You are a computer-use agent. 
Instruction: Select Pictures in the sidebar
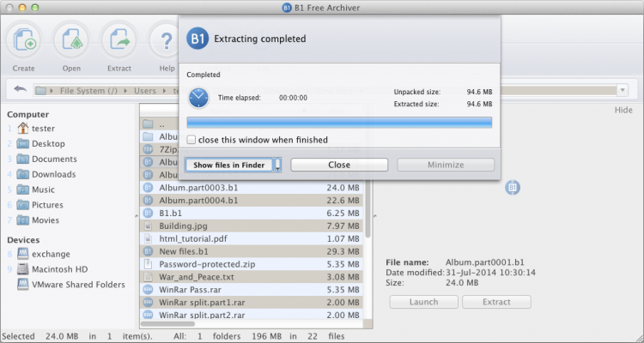point(47,205)
